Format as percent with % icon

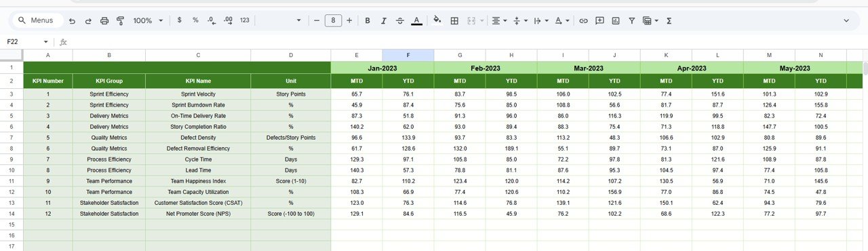195,20
